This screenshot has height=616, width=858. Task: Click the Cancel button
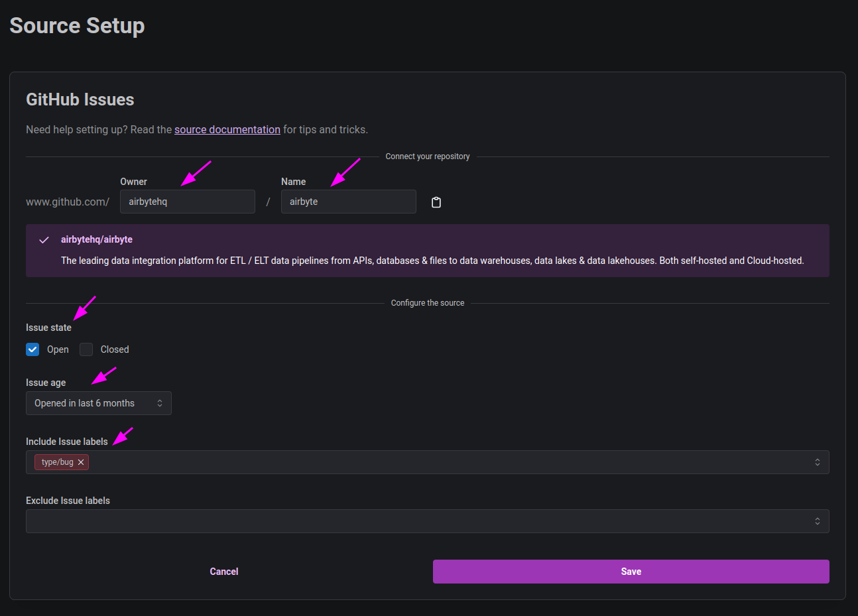pyautogui.click(x=224, y=572)
